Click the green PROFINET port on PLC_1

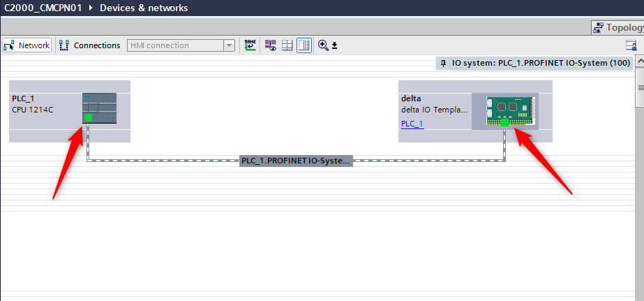click(x=88, y=118)
